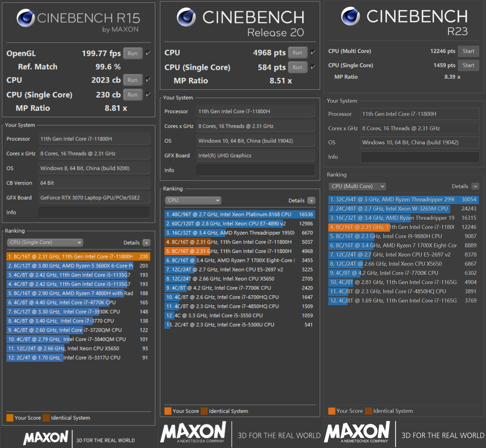Click the MAXON logo below the R23 window

(x=357, y=432)
